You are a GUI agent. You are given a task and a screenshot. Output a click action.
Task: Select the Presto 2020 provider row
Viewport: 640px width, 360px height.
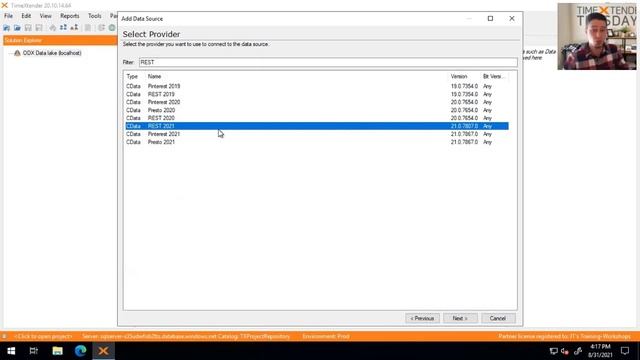pos(317,110)
